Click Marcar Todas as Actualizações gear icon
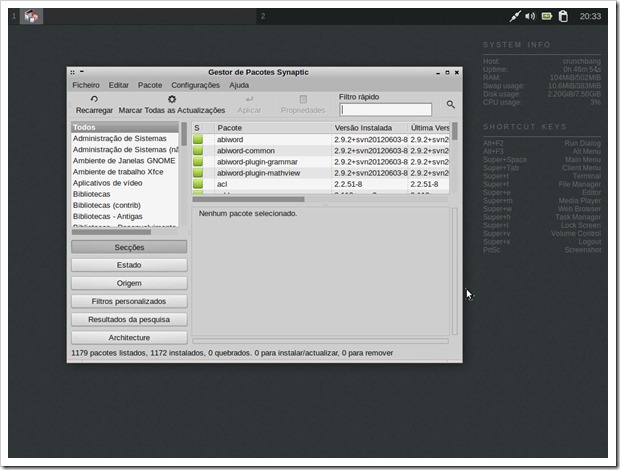Image resolution: width=620 pixels, height=470 pixels. coord(172,99)
